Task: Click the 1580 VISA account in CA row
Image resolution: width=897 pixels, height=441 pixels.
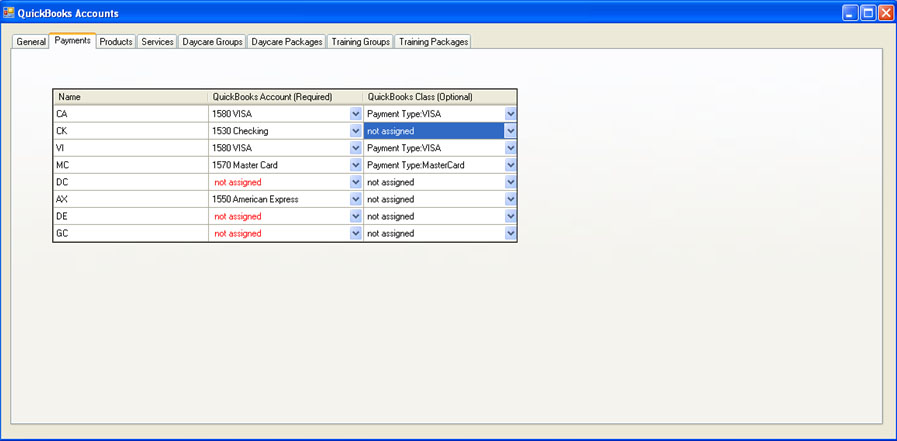Action: click(232, 114)
